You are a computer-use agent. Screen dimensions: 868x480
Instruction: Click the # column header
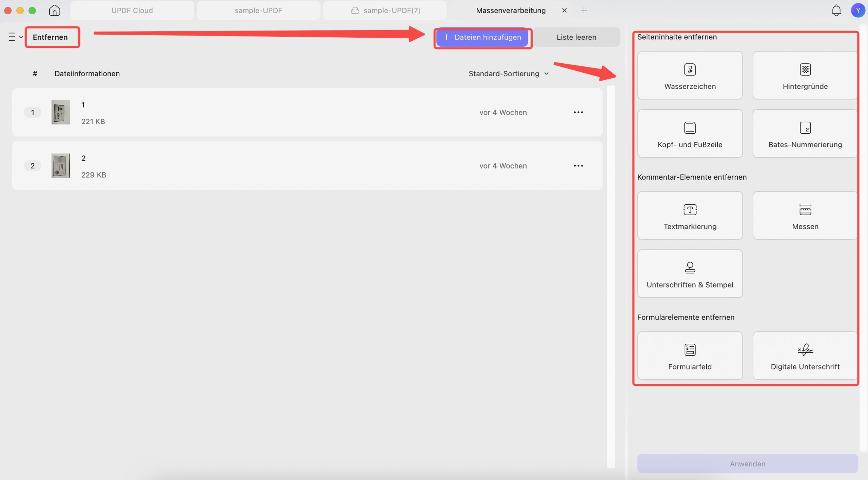(35, 74)
